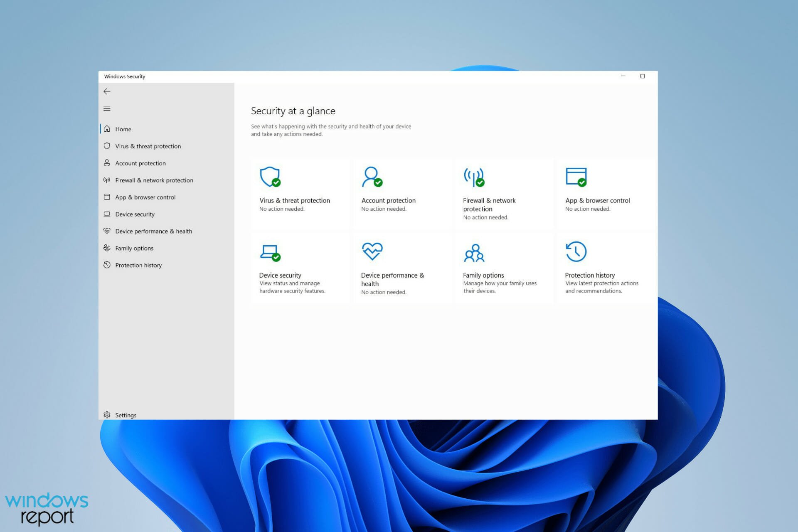The height and width of the screenshot is (532, 798).
Task: Click the person icon beside Account protection in the sidebar
Action: click(x=107, y=163)
